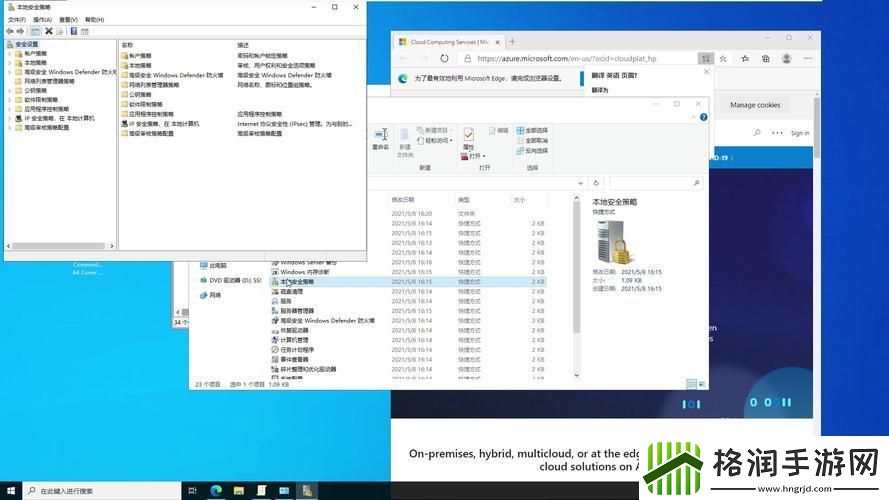Open 帮助(H) menu in Local Security Policy

[95, 19]
